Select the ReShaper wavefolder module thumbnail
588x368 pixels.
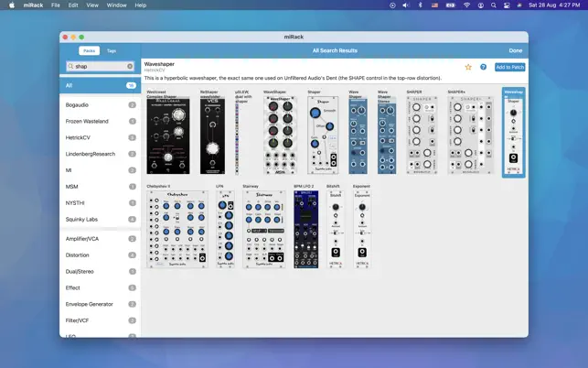coord(212,135)
